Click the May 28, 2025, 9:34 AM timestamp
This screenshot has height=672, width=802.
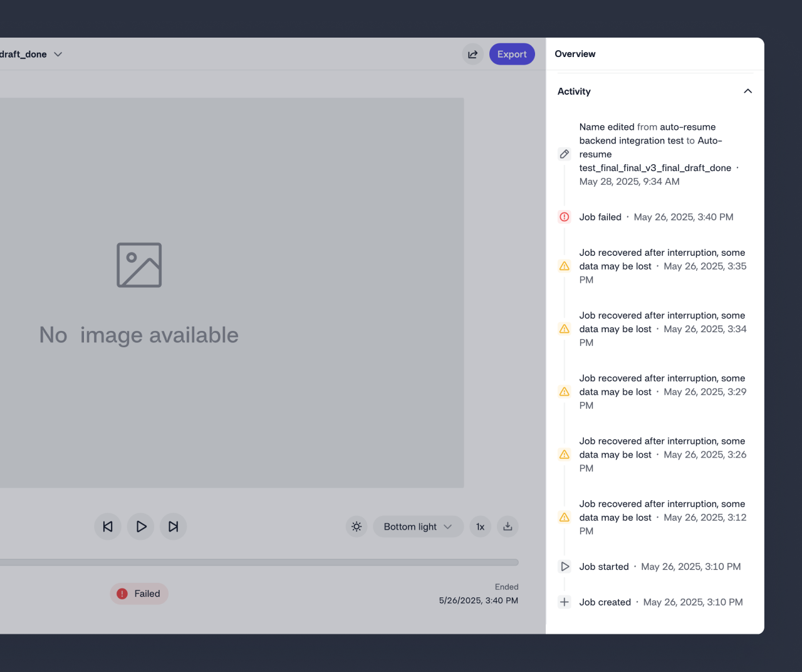click(x=630, y=182)
